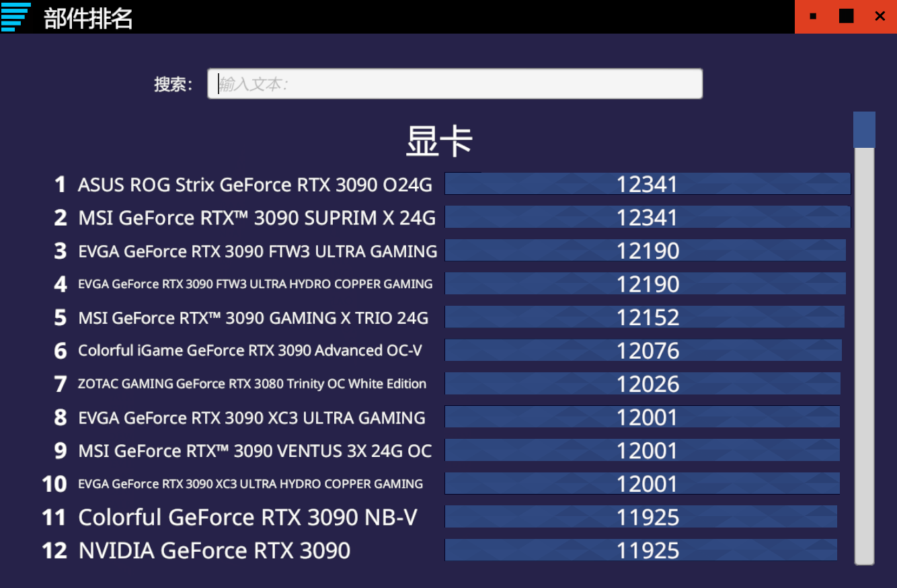Click the 12190 score bar for EVGA FTW3 ULTRA GAMING

645,251
